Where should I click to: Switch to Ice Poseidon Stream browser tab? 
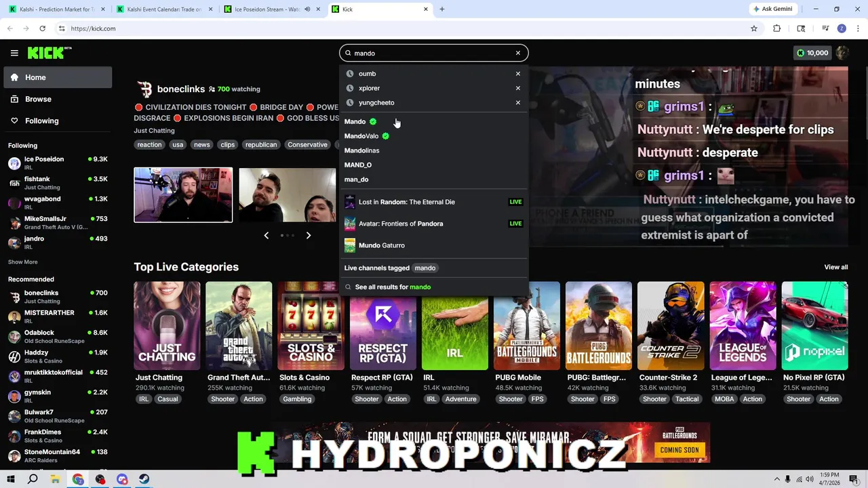click(x=270, y=9)
